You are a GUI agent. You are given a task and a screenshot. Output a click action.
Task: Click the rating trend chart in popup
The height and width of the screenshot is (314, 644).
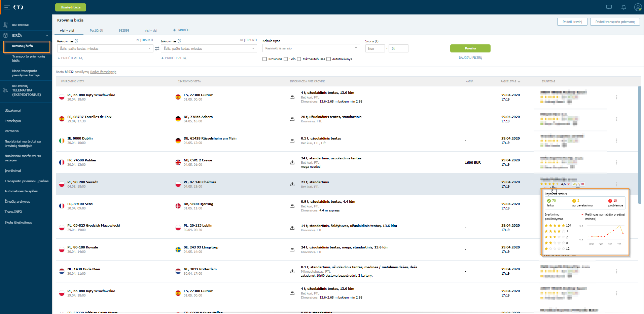(x=602, y=234)
